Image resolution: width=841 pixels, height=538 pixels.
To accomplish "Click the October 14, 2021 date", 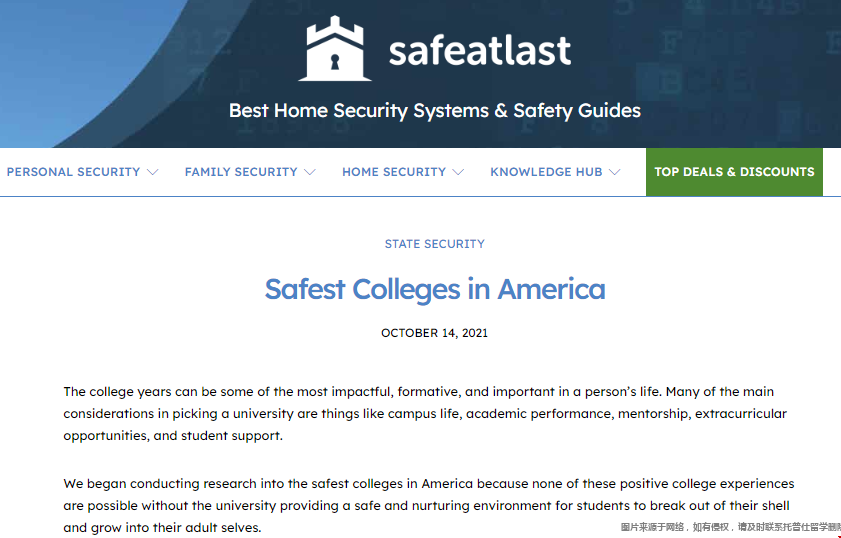I will click(x=434, y=333).
